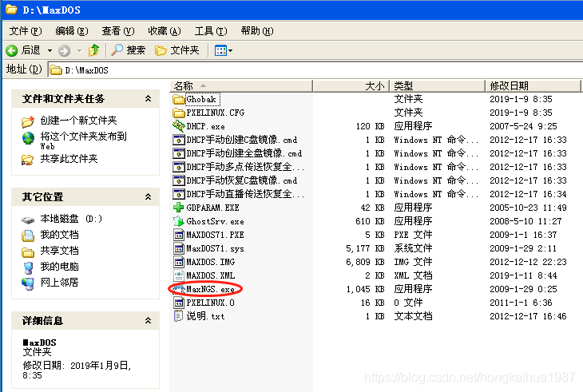Click the 120 KB size cell

click(370, 126)
